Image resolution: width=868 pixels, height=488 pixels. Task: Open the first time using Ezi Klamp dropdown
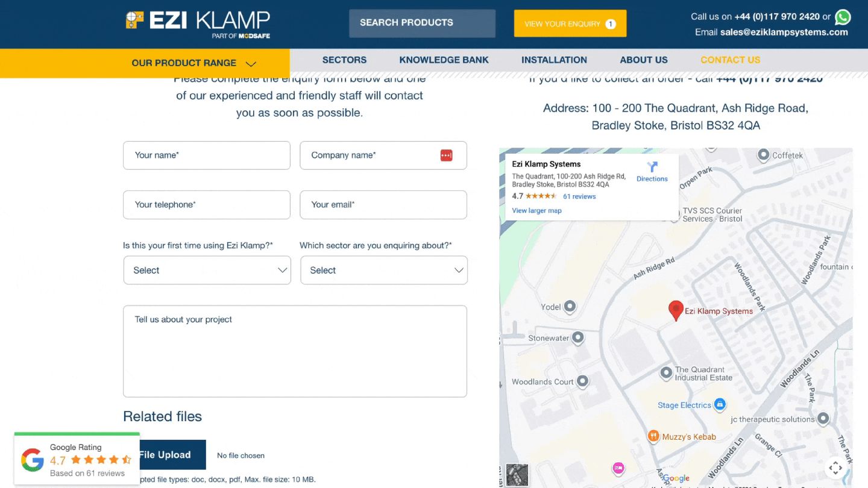(x=207, y=270)
